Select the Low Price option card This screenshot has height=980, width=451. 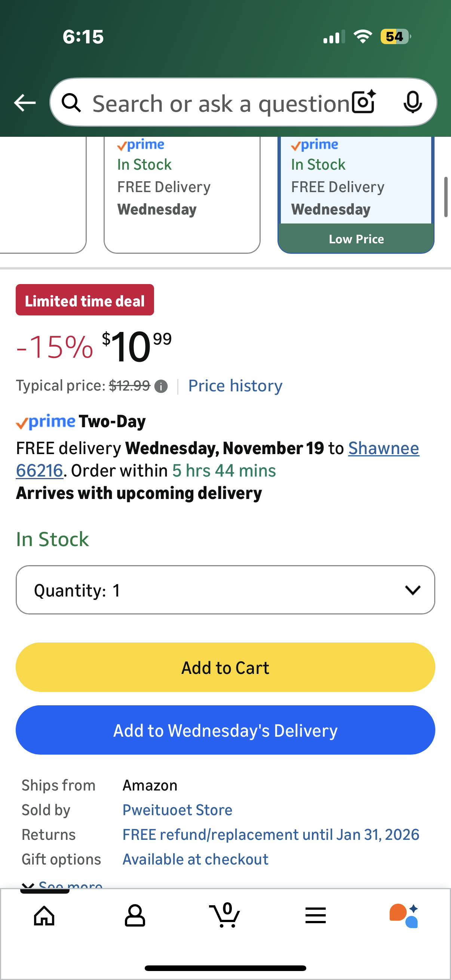click(356, 194)
